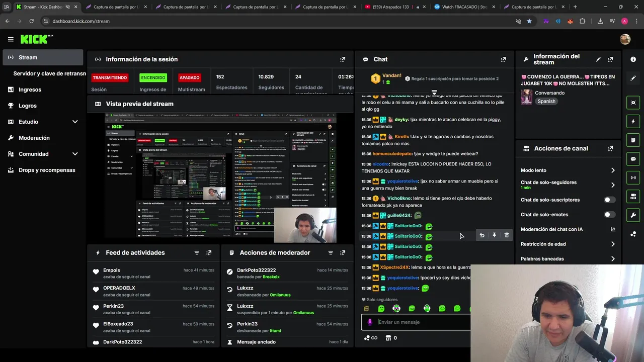Open the browser downloads icon

[x=600, y=21]
